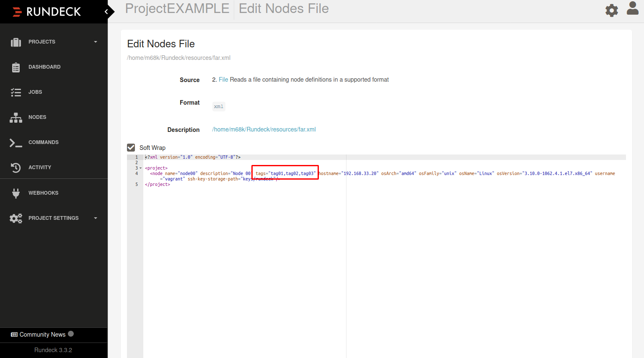Open the Webhooks page

(44, 193)
